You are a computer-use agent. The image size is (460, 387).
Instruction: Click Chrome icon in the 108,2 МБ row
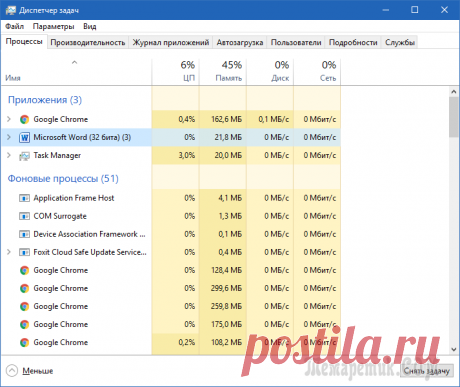tap(24, 342)
